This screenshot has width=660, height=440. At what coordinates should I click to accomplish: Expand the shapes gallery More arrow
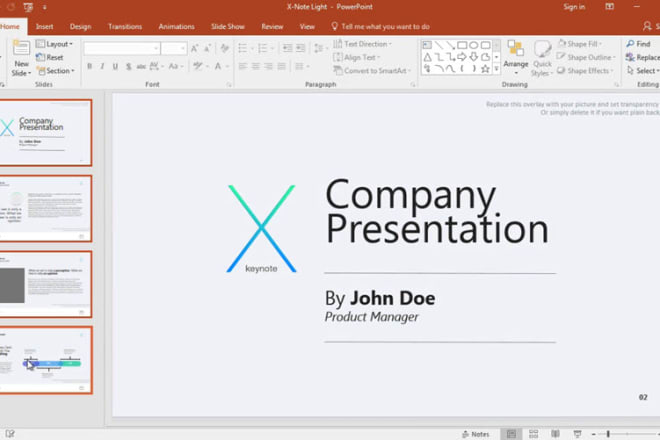497,69
